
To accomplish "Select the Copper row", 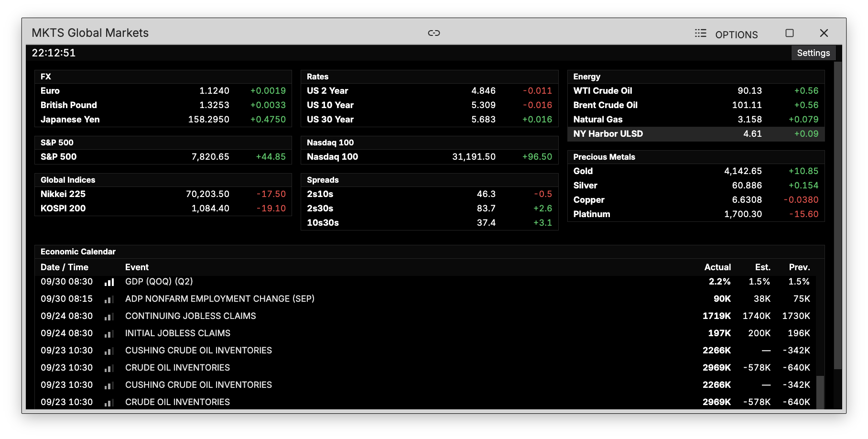I will [696, 200].
